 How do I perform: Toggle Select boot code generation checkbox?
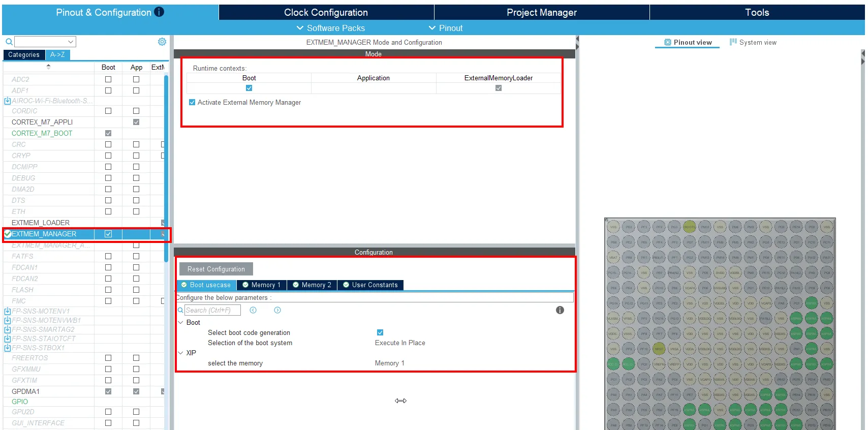pyautogui.click(x=380, y=332)
